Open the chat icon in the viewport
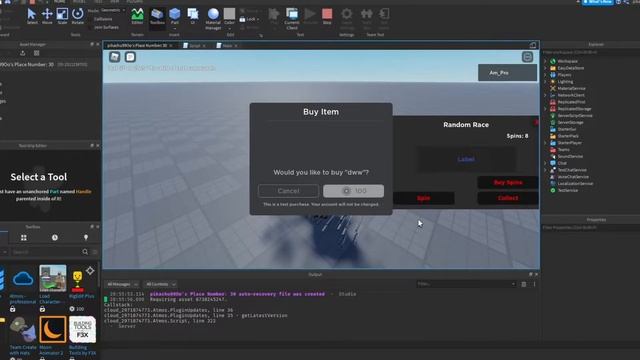The height and width of the screenshot is (360, 640). click(130, 57)
